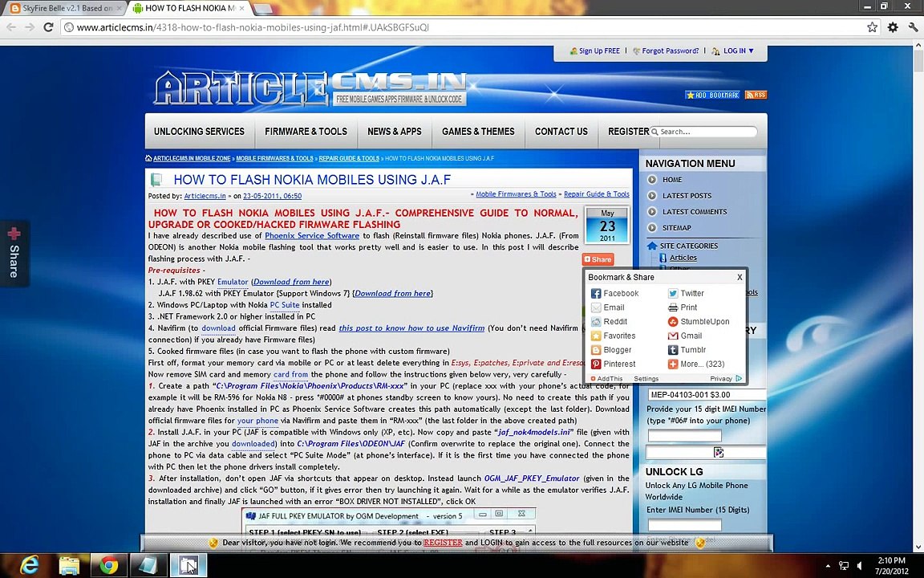Share to Pinterest in share popup
Viewport: 924px width, 578px height.
click(613, 364)
